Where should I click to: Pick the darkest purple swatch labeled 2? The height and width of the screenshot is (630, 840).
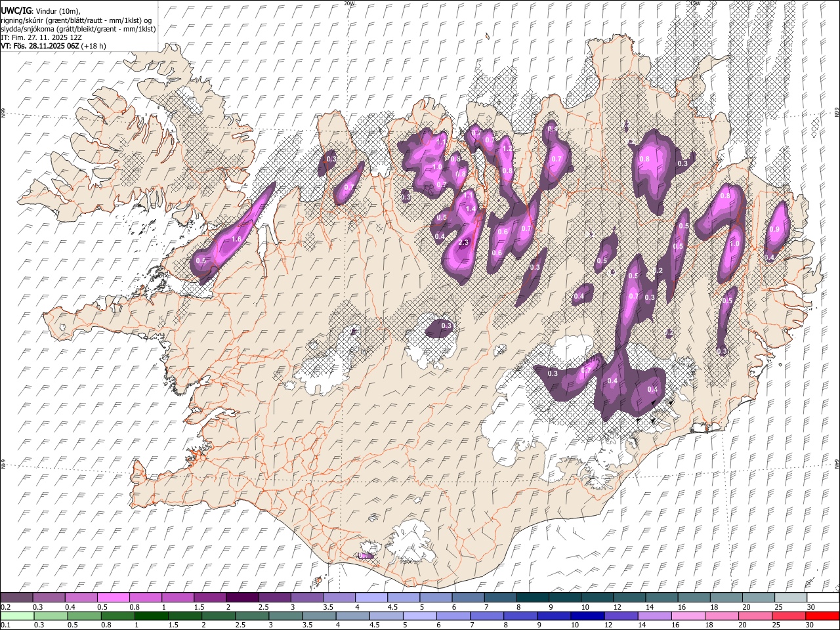click(241, 597)
